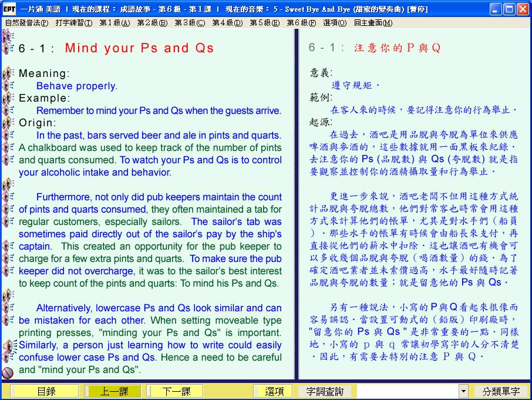Click the red stop icon at bottom left
Image resolution: width=532 pixels, height=400 pixels.
point(8,372)
